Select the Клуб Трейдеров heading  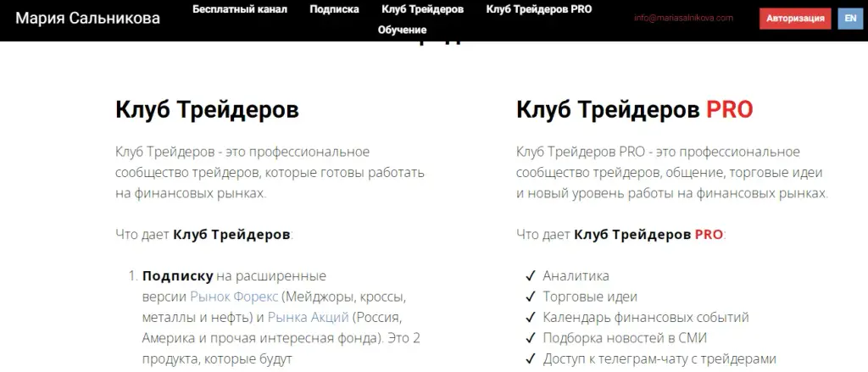click(207, 109)
